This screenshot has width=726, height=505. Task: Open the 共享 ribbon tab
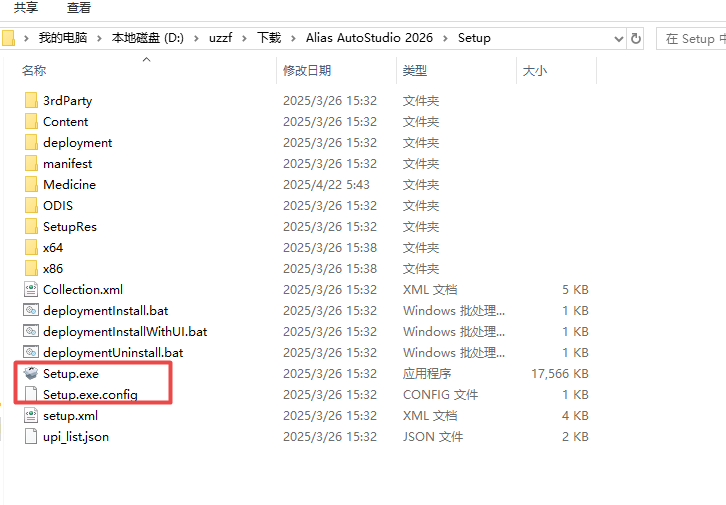tap(26, 8)
